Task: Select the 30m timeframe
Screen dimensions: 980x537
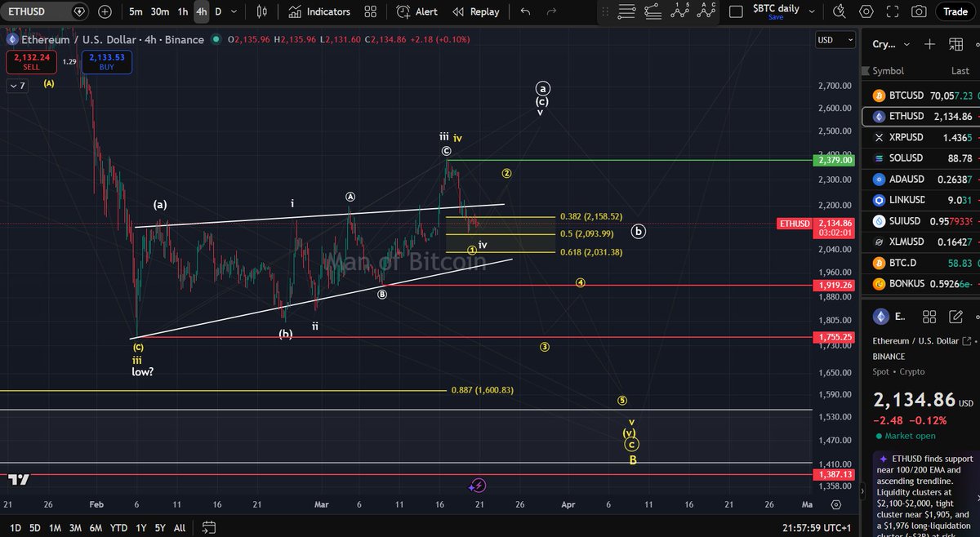Action: 160,12
